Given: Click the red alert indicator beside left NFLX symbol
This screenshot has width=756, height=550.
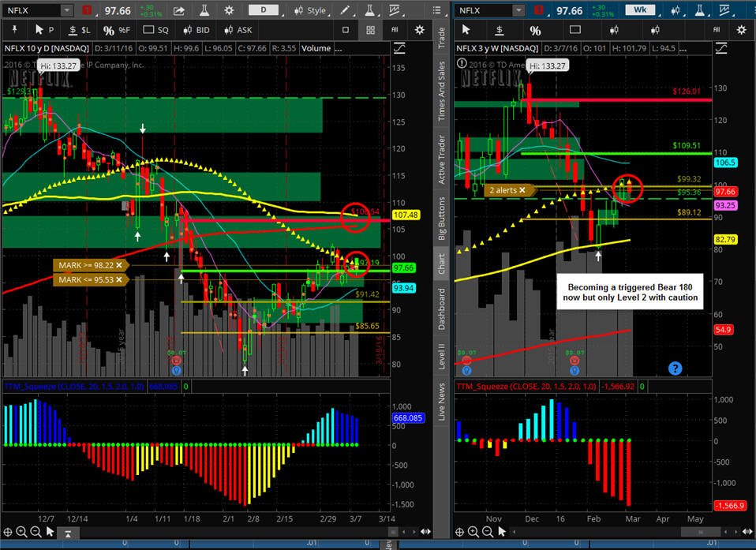Looking at the screenshot, I should coord(88,10).
